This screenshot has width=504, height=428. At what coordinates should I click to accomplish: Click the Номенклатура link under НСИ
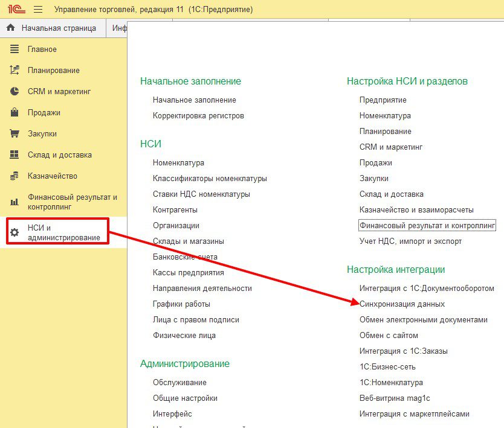click(178, 162)
